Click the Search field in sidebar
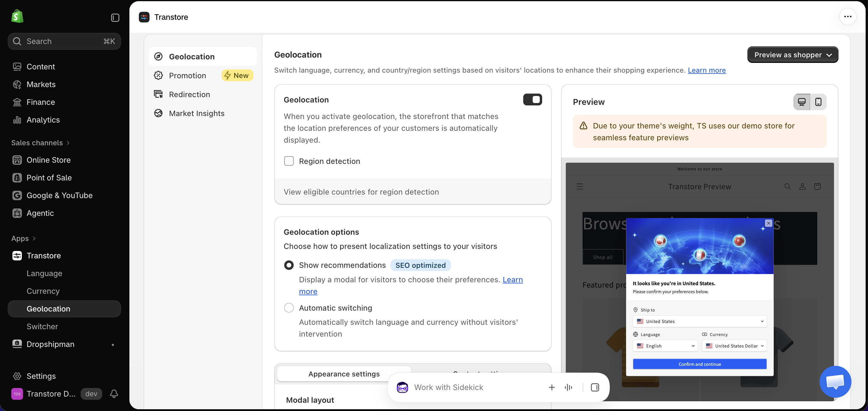This screenshot has height=411, width=868. tap(64, 41)
